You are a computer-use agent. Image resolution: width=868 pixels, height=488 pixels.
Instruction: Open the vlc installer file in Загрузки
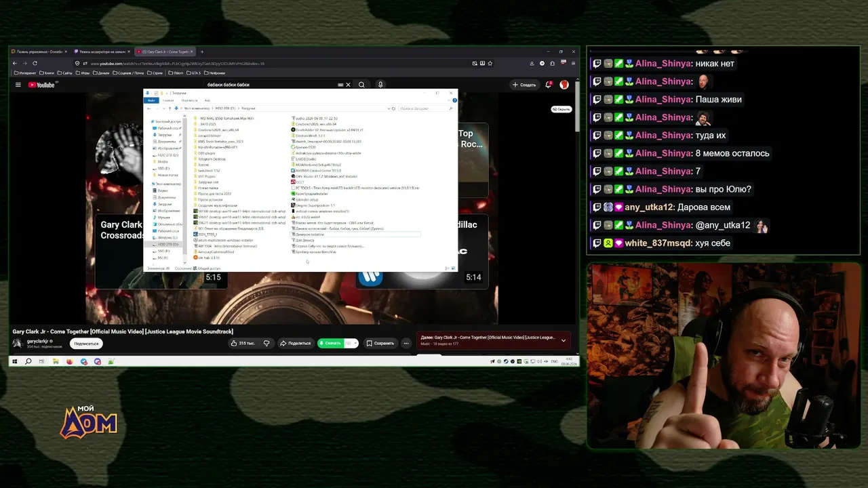(x=307, y=217)
